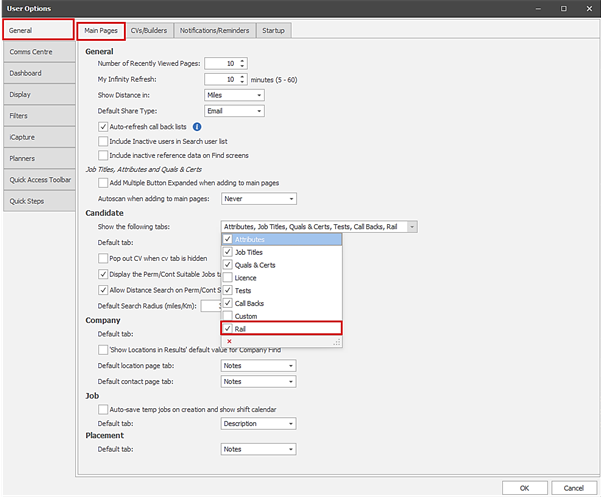
Task: Grab the dropdown list size grip handle
Action: [337, 342]
